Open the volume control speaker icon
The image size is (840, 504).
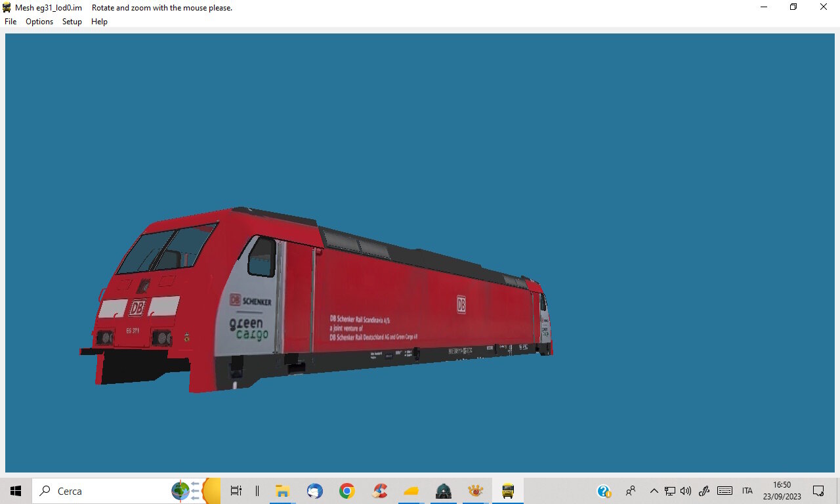tap(686, 491)
